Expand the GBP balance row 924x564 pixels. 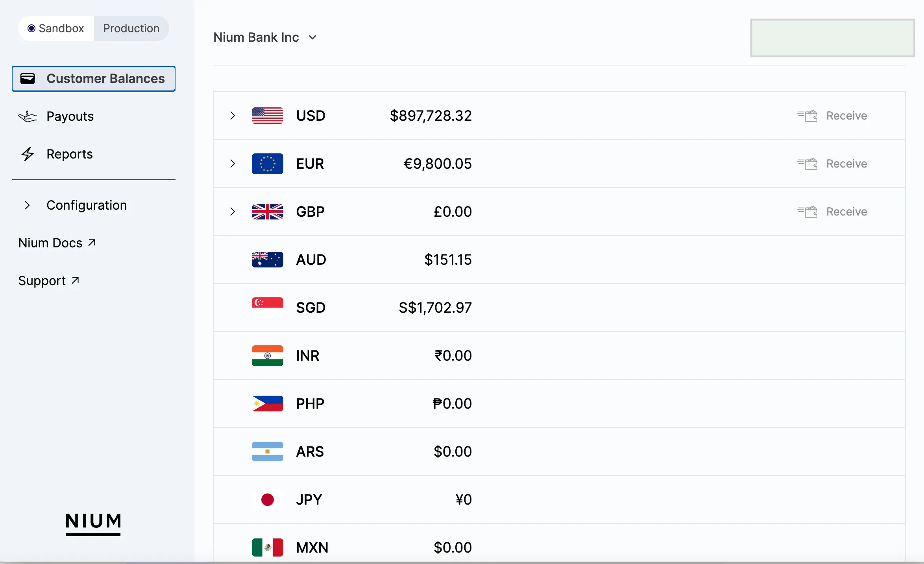tap(233, 212)
